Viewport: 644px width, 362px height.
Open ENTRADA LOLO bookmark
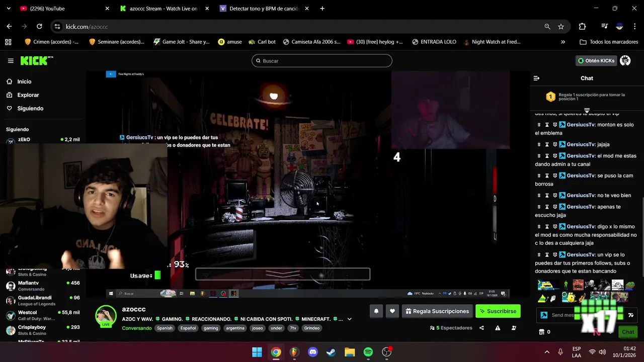(x=434, y=42)
